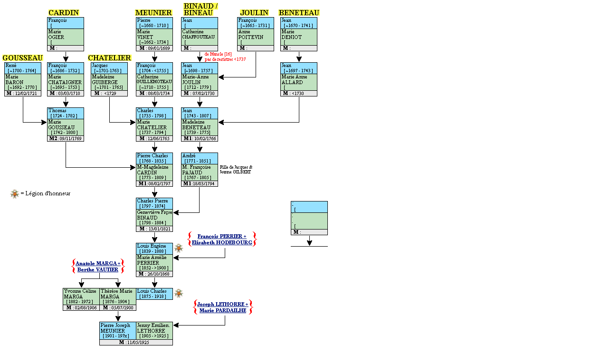Open the Anatole MARGA + Berthe VAUTIER link
The width and height of the screenshot is (611, 364).
(98, 266)
